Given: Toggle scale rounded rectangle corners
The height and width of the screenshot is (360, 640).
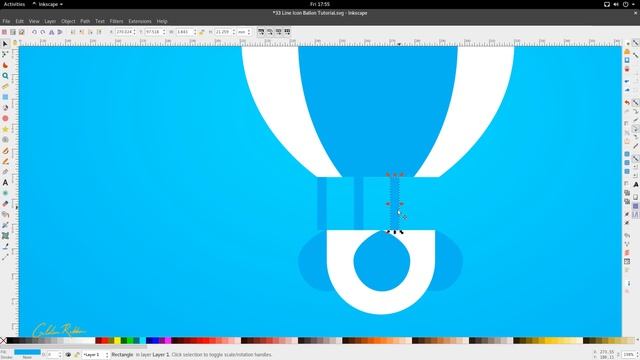Looking at the screenshot, I should click(270, 32).
